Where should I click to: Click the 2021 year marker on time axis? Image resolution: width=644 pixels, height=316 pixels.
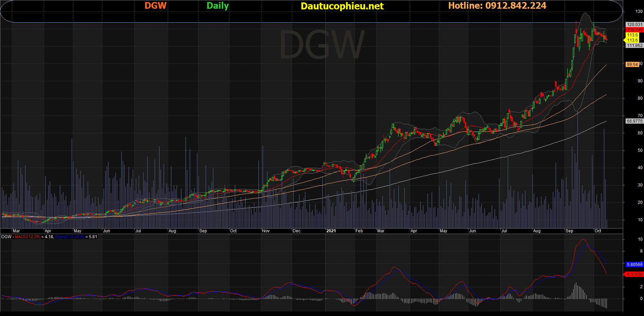(x=331, y=231)
